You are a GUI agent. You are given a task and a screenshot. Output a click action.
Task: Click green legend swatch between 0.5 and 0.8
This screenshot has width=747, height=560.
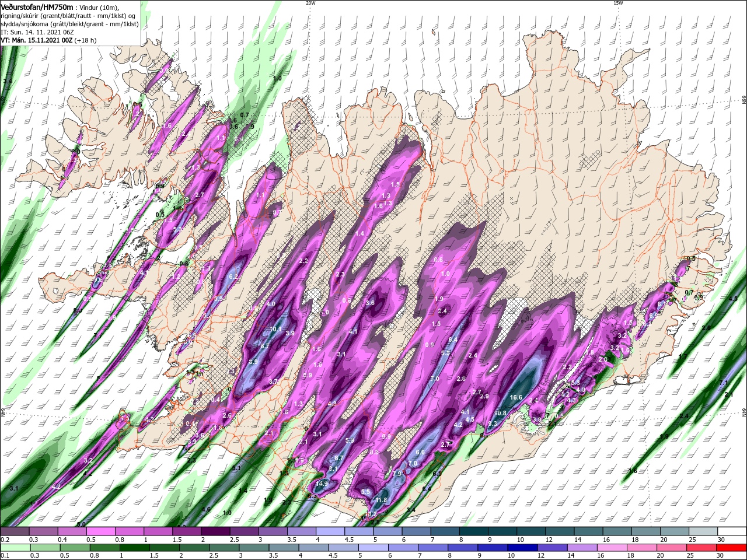coord(75,548)
